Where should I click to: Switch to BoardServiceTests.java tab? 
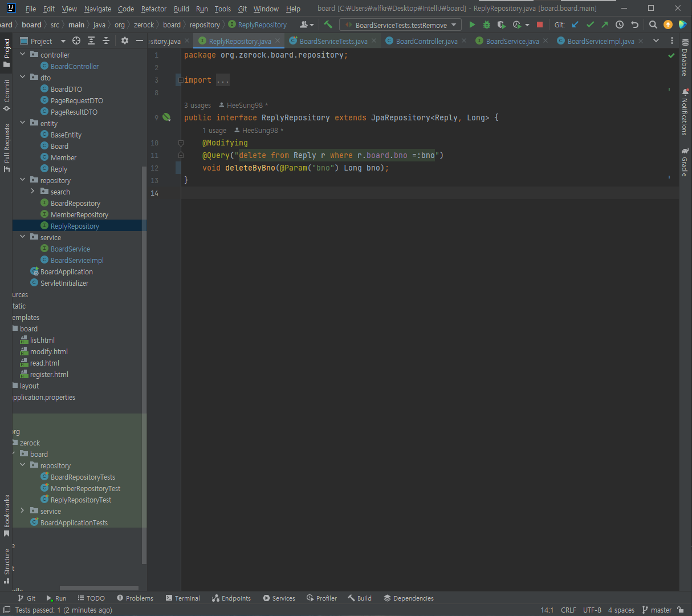click(x=333, y=41)
